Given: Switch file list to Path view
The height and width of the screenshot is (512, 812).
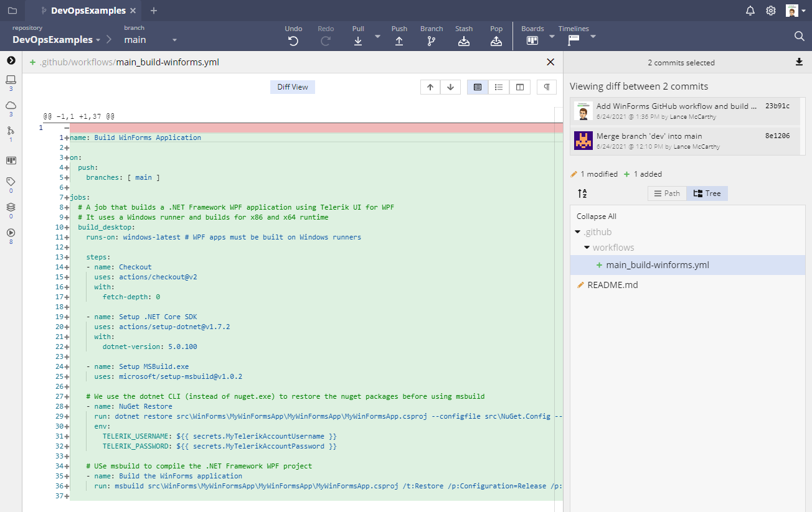Looking at the screenshot, I should (x=667, y=193).
